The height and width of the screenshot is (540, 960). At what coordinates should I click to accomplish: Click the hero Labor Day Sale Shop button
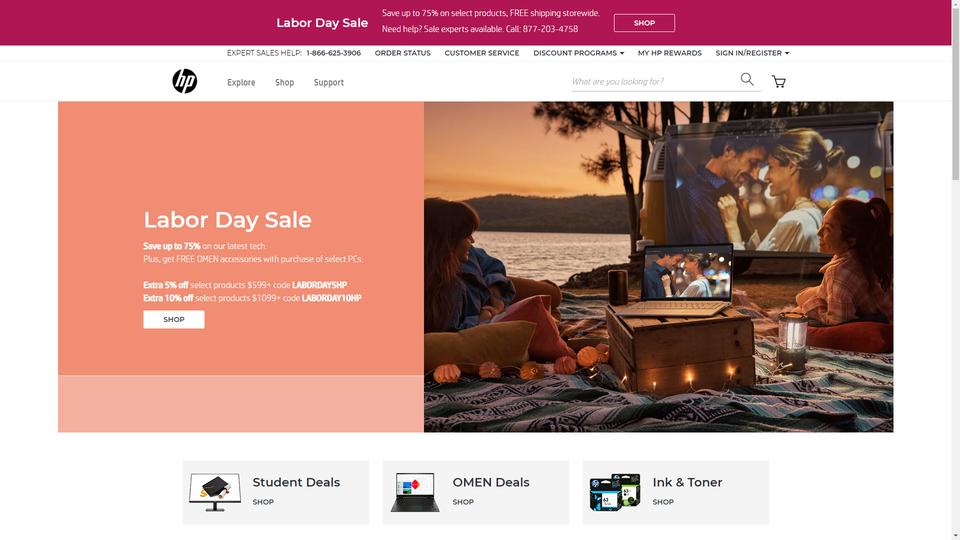174,320
